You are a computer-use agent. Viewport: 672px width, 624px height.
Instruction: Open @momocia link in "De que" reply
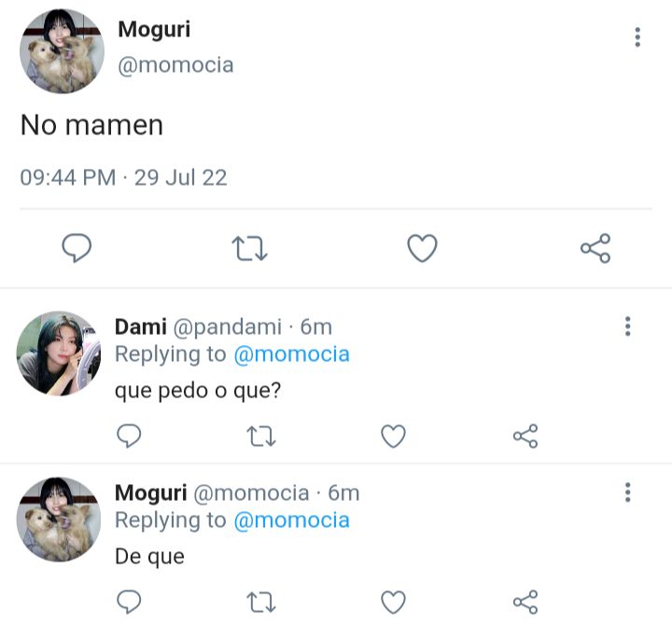tap(292, 520)
